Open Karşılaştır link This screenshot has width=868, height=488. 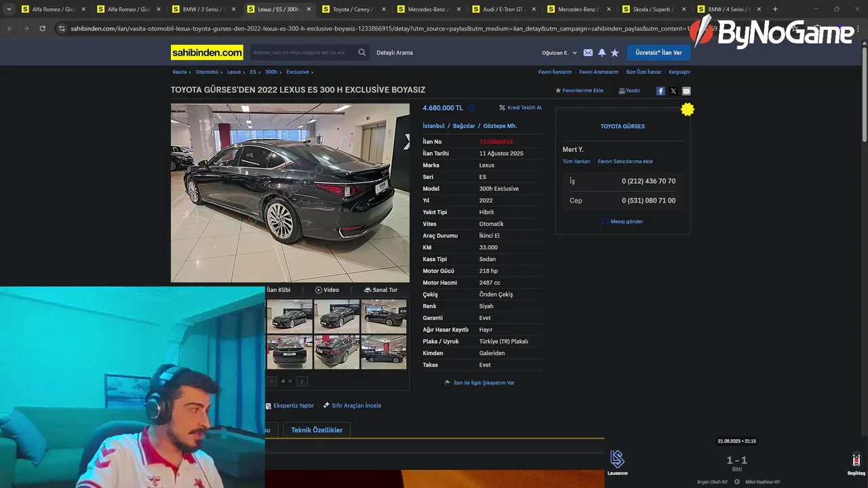point(679,72)
